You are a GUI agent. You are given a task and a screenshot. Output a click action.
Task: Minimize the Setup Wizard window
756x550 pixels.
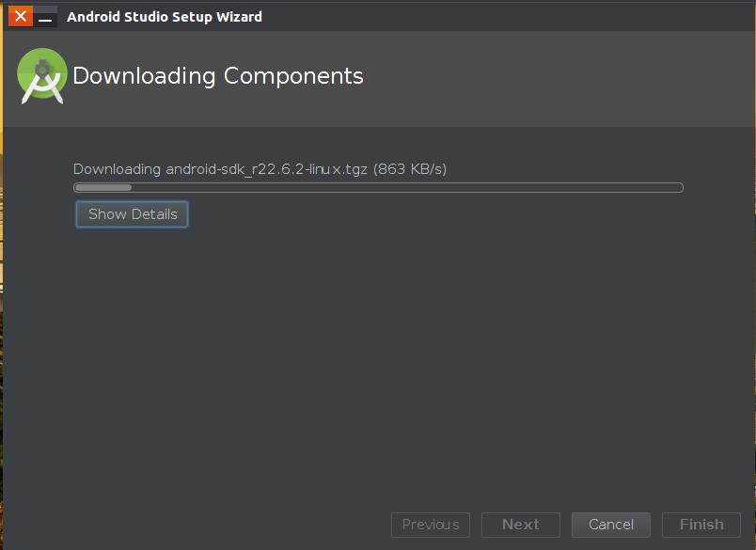[x=45, y=17]
